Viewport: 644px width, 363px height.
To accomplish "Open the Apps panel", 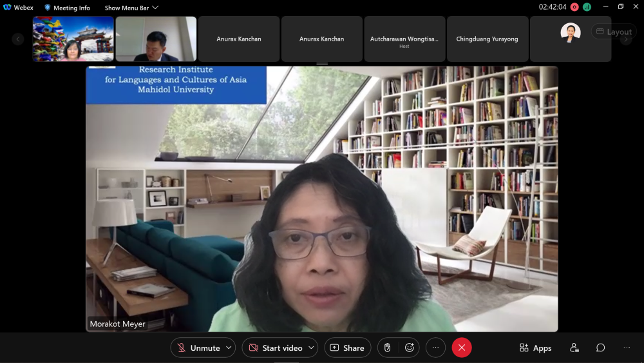I will point(535,348).
